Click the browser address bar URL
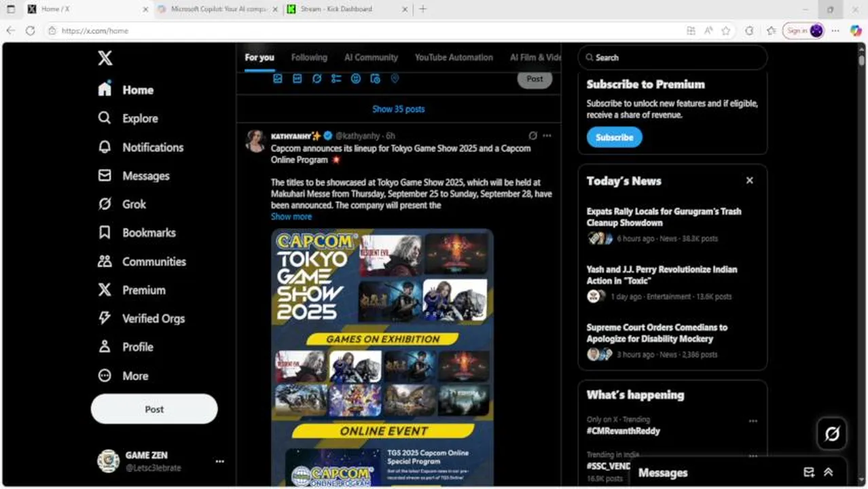 (x=94, y=31)
